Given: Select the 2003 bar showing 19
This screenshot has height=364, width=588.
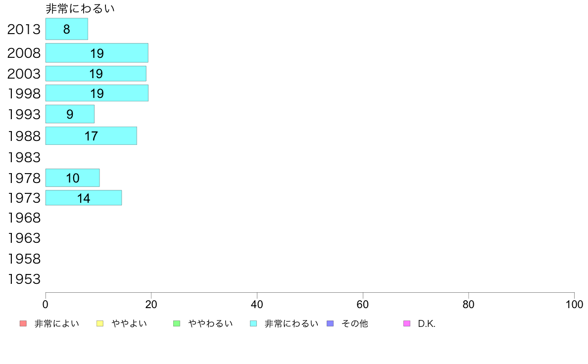Looking at the screenshot, I should coord(96,74).
